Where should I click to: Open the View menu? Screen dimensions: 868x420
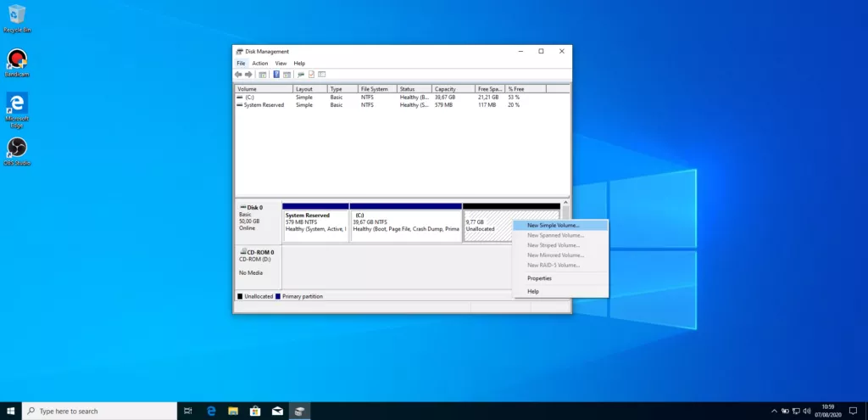281,64
